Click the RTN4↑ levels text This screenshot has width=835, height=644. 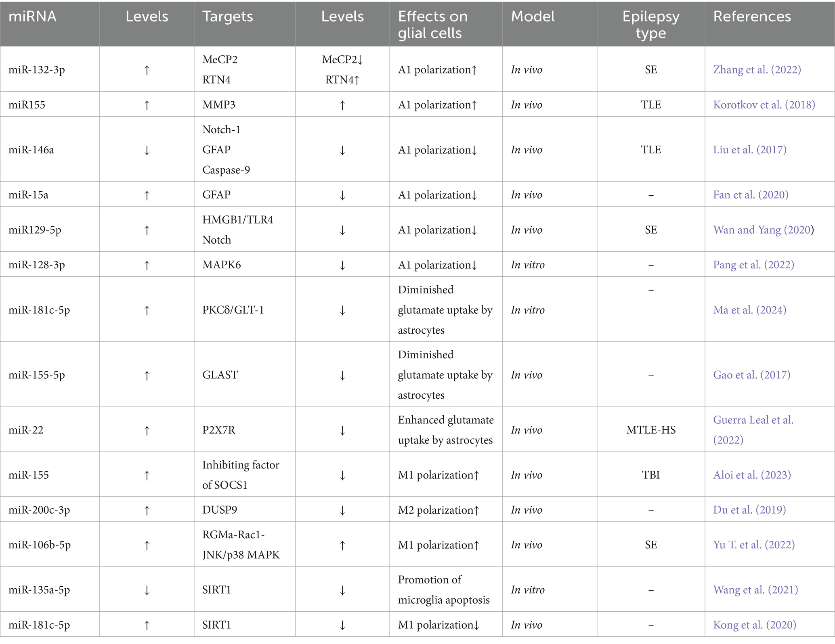point(342,79)
